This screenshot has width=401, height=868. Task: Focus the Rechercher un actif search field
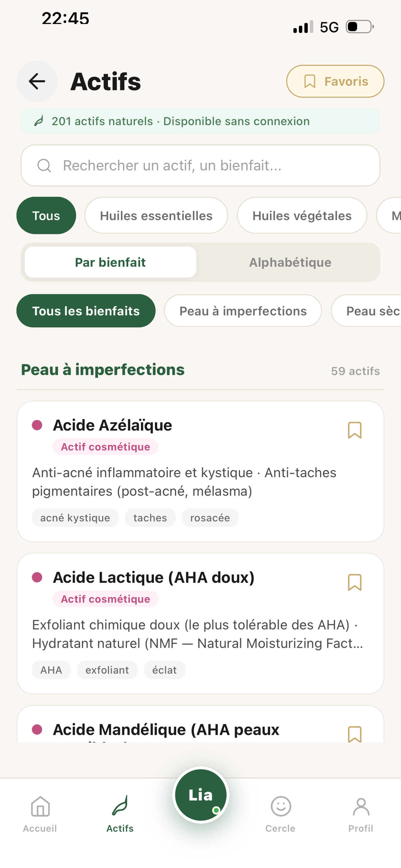[200, 166]
